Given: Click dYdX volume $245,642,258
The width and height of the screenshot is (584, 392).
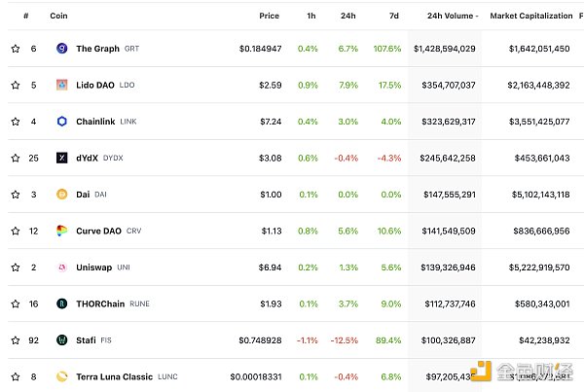Looking at the screenshot, I should tap(448, 158).
